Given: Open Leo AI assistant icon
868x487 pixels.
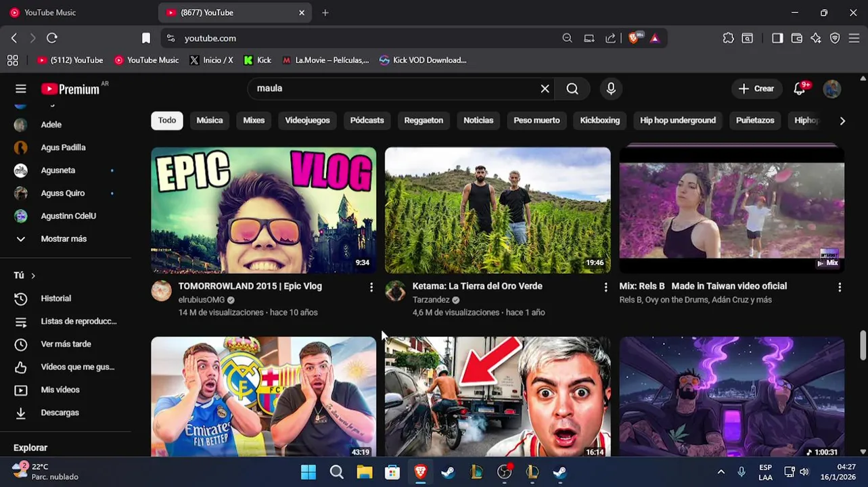Looking at the screenshot, I should [x=816, y=38].
